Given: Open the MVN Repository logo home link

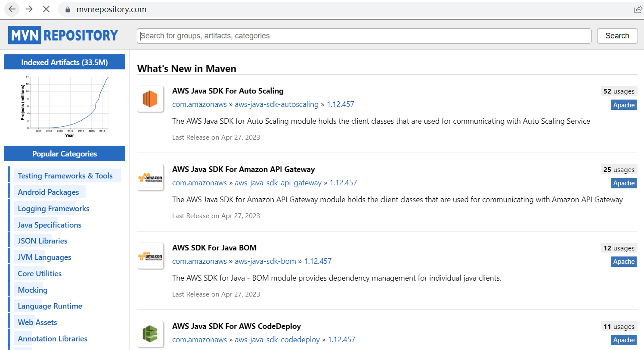Looking at the screenshot, I should click(63, 35).
